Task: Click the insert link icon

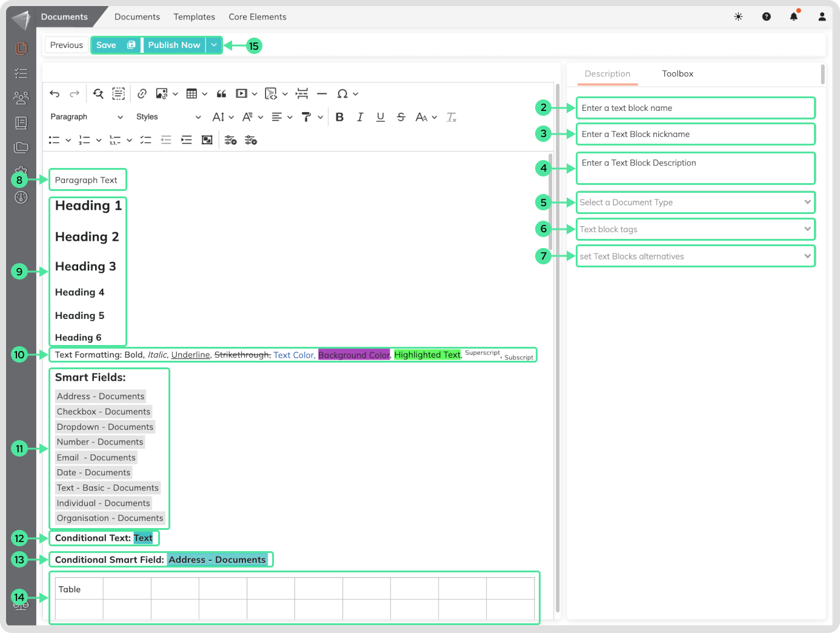Action: click(142, 93)
